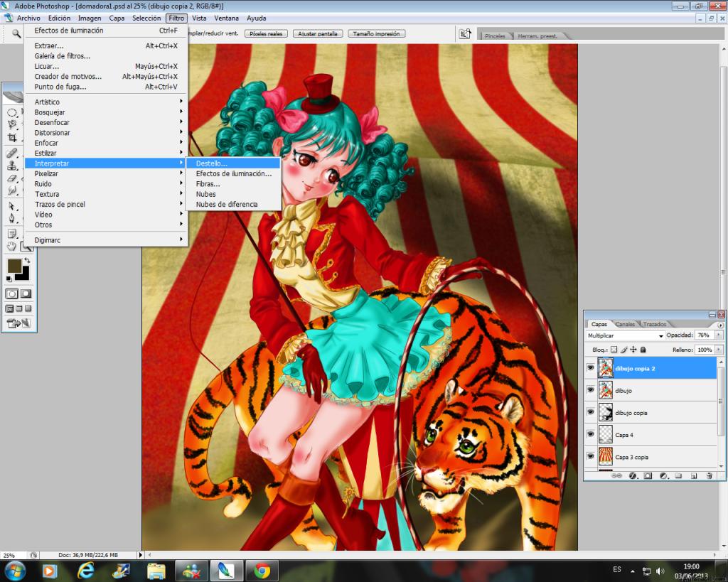Choose Licuar from Filtro menu

coord(107,66)
